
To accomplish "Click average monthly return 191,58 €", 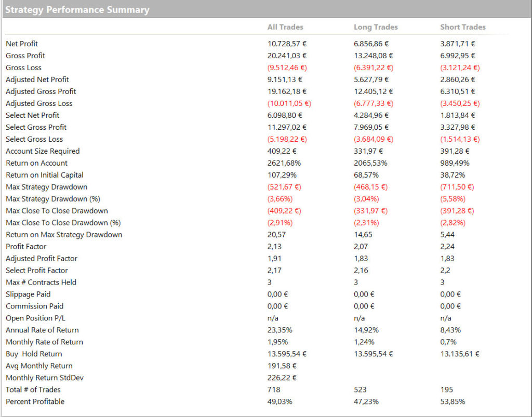I will point(282,366).
